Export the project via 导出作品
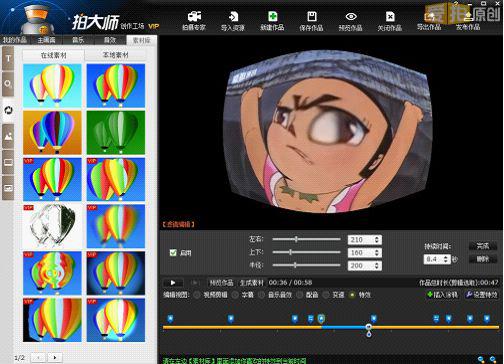 pos(429,21)
